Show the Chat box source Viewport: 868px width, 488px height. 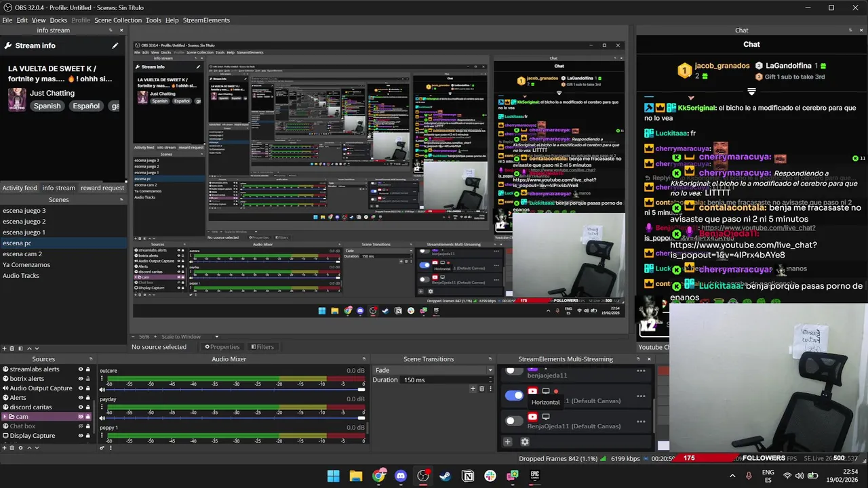pyautogui.click(x=81, y=426)
